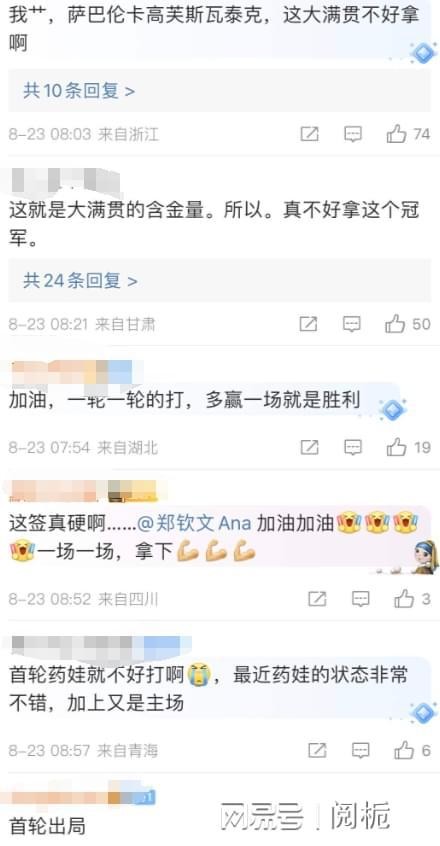Share the 08:57 comment from 青海

[317, 750]
